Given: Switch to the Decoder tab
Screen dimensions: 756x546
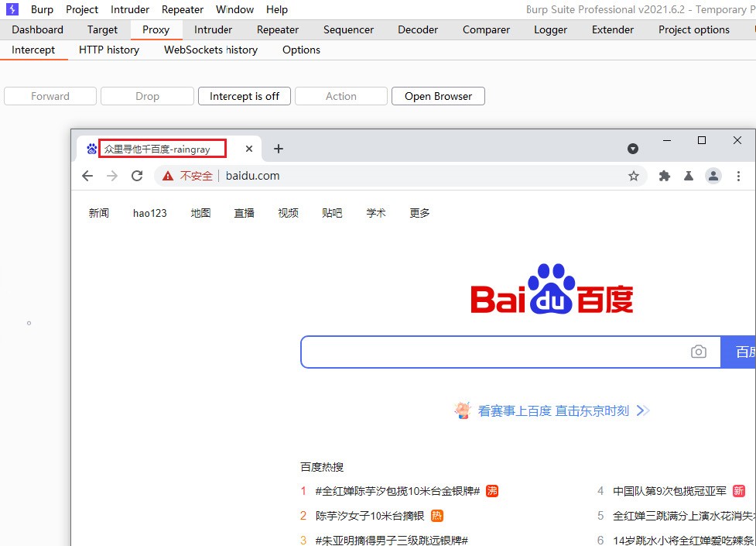Looking at the screenshot, I should coord(418,29).
